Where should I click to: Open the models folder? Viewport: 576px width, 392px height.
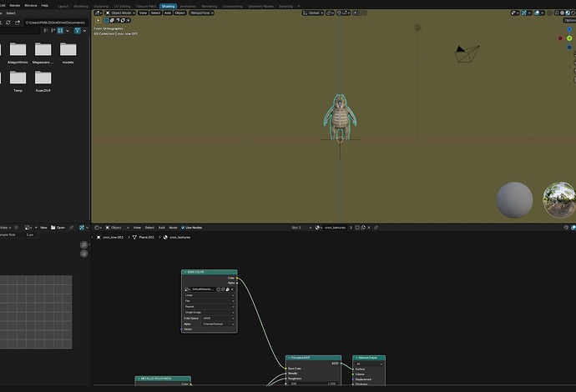68,53
